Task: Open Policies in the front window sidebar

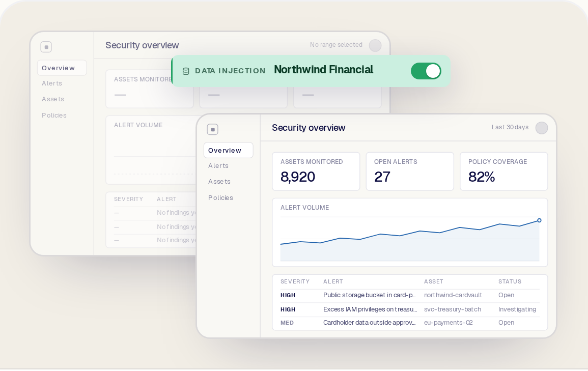Action: [220, 197]
